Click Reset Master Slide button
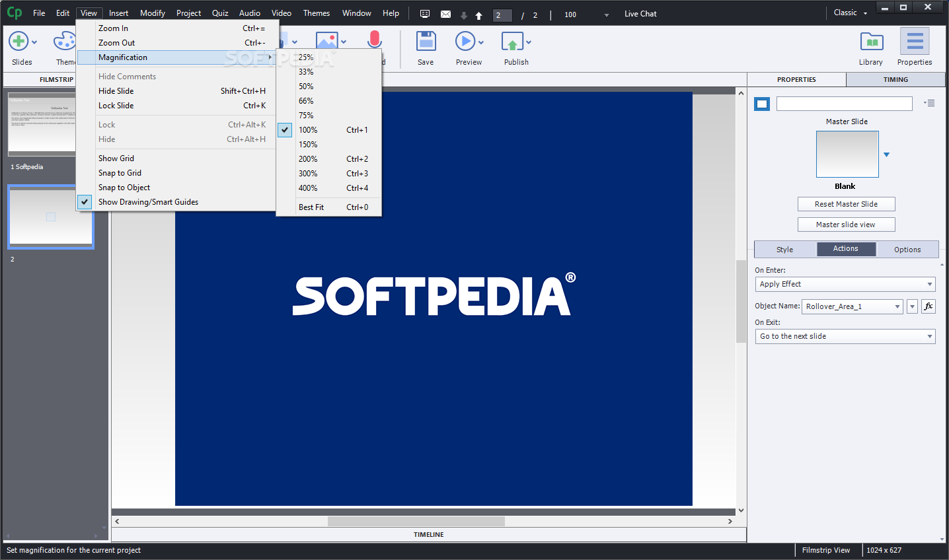Screen dimensions: 949x560 tap(846, 204)
